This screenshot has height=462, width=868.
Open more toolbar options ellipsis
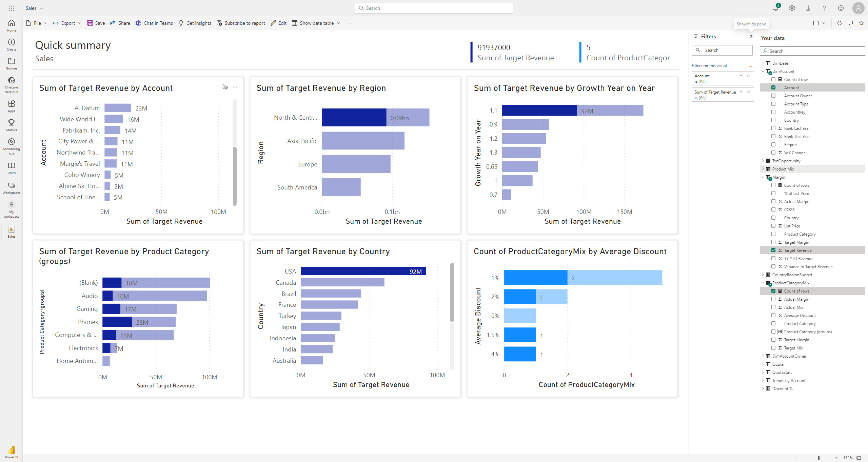[349, 23]
